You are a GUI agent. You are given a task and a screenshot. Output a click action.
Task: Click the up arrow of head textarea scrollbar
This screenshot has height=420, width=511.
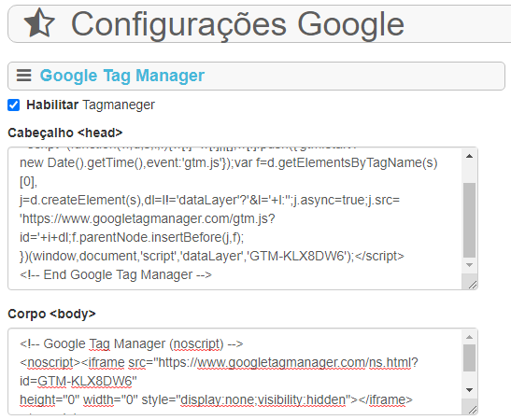[469, 156]
